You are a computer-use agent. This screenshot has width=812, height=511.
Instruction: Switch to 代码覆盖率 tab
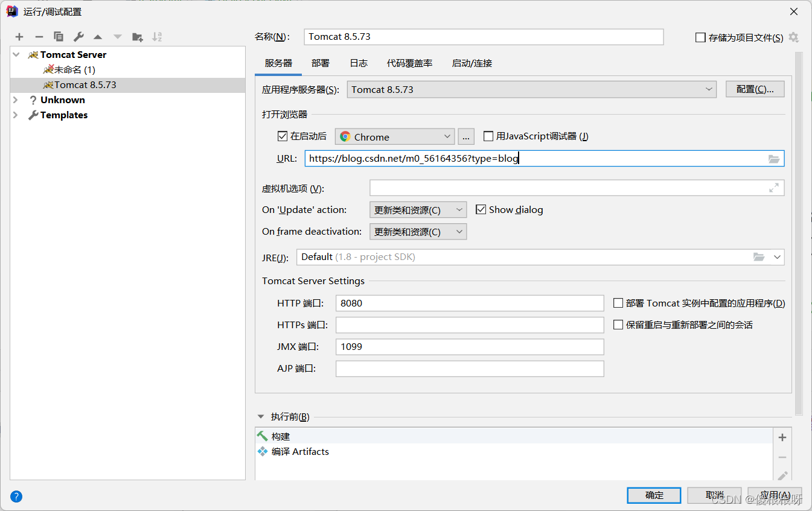(410, 63)
